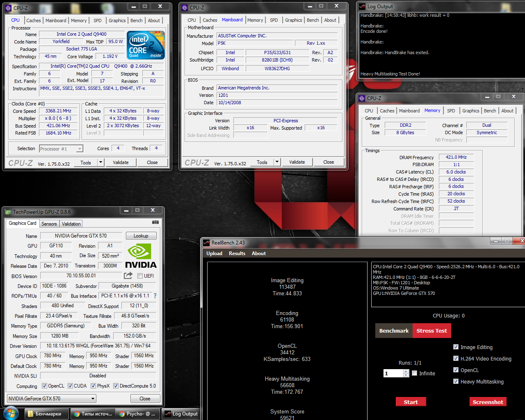Click the Bus Interface question mark icon
Image resolution: width=525 pixels, height=420 pixels.
(x=155, y=295)
